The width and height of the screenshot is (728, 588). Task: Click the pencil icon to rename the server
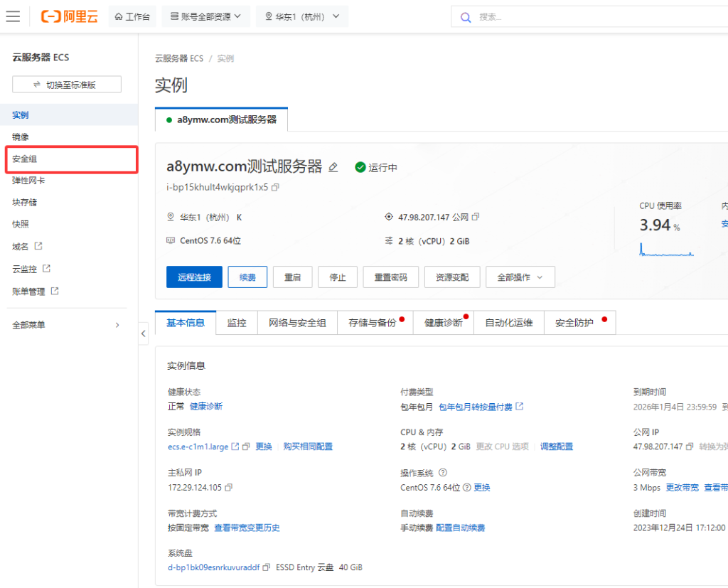click(333, 166)
